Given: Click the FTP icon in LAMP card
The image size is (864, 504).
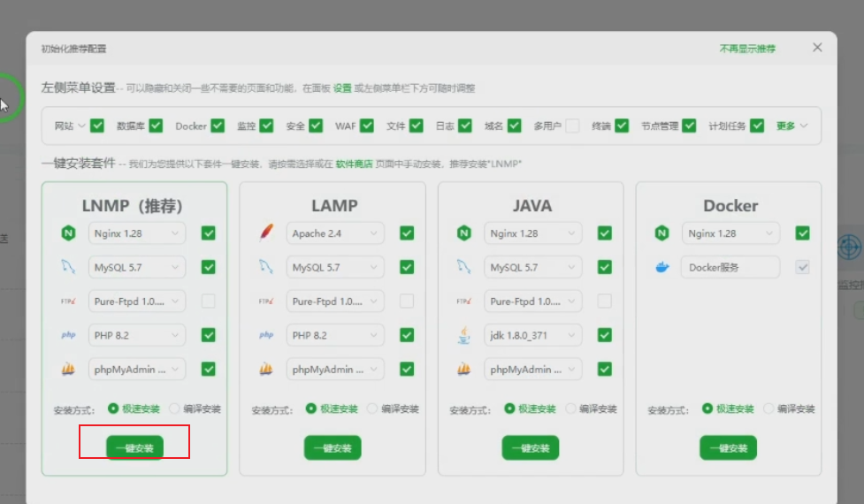Looking at the screenshot, I should point(266,302).
